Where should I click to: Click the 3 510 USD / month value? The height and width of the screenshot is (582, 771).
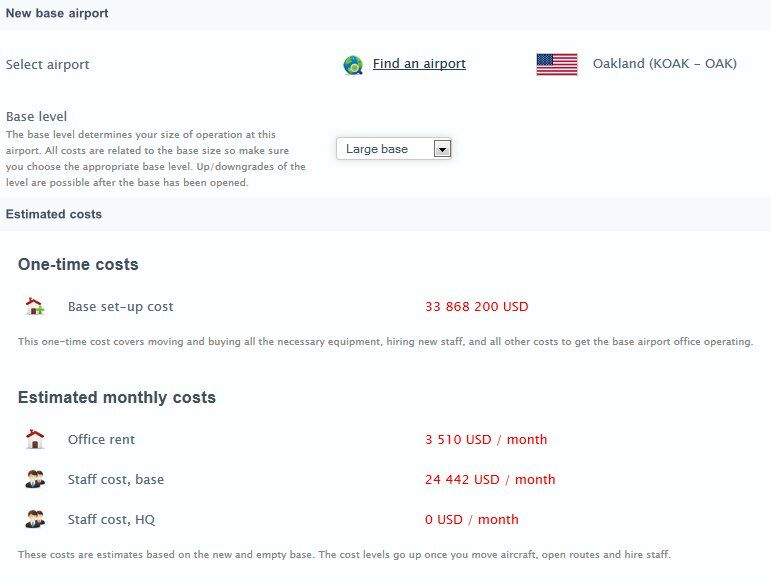tap(486, 440)
